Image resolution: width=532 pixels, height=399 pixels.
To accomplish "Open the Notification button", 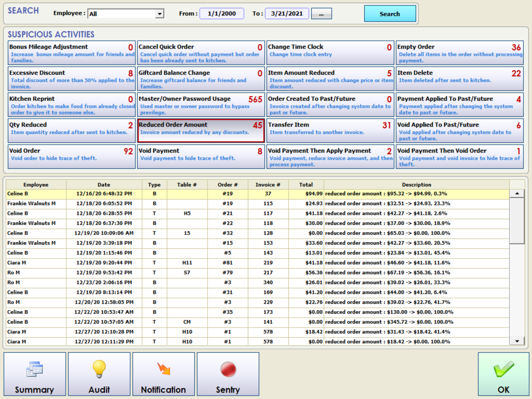I will [163, 374].
